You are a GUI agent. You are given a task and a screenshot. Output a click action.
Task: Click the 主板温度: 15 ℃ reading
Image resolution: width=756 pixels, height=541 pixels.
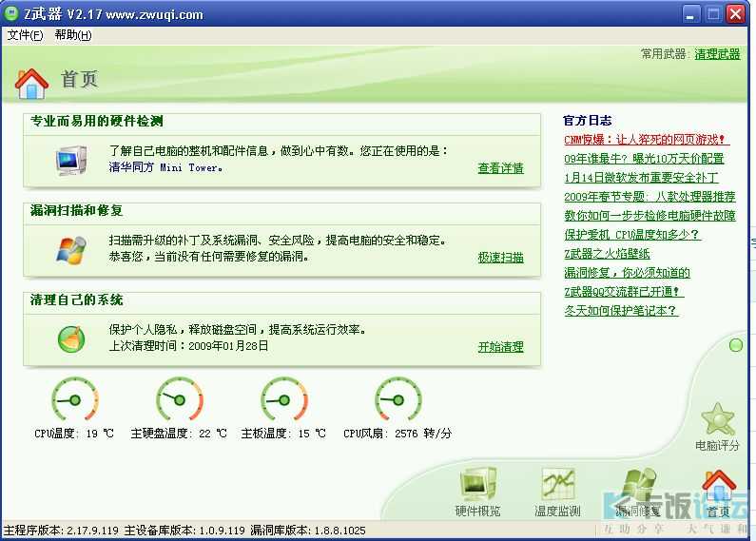pos(283,434)
